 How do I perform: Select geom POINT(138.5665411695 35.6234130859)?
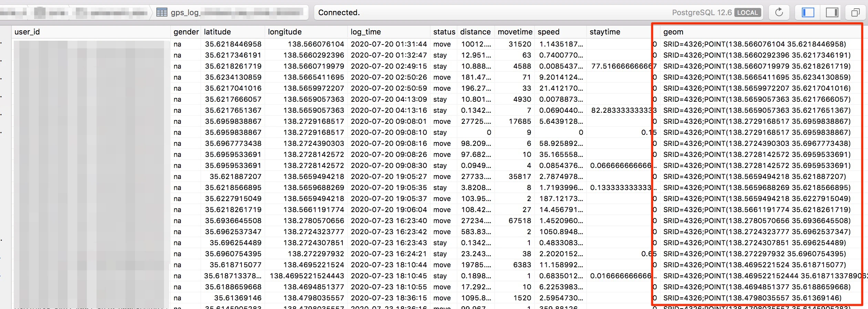757,77
